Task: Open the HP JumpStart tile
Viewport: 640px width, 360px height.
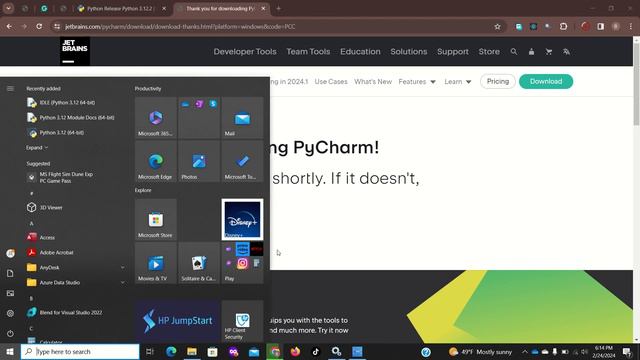Action: [178, 321]
